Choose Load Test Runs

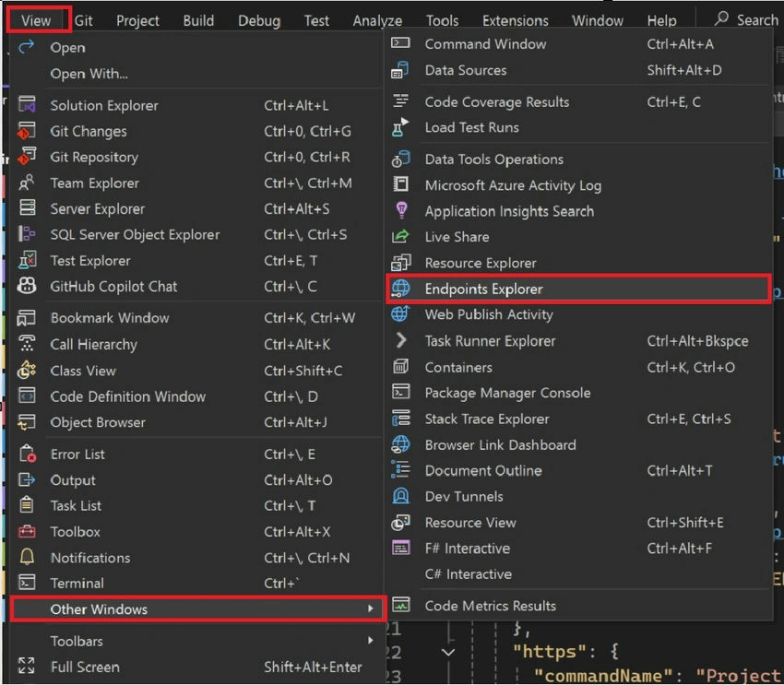[x=578, y=127]
